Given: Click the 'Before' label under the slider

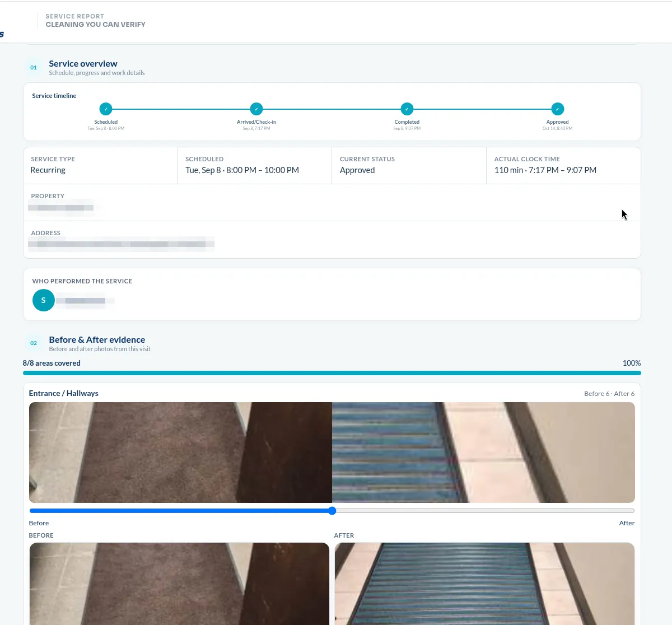Looking at the screenshot, I should [39, 523].
